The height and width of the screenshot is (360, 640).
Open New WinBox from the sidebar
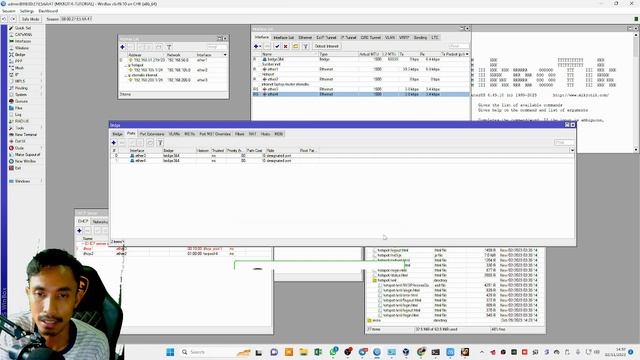[25, 161]
